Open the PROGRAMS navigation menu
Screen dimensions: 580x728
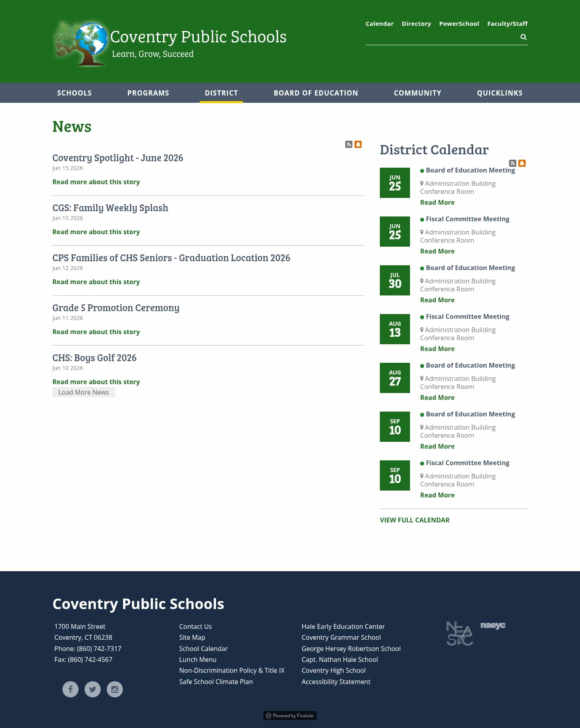148,93
